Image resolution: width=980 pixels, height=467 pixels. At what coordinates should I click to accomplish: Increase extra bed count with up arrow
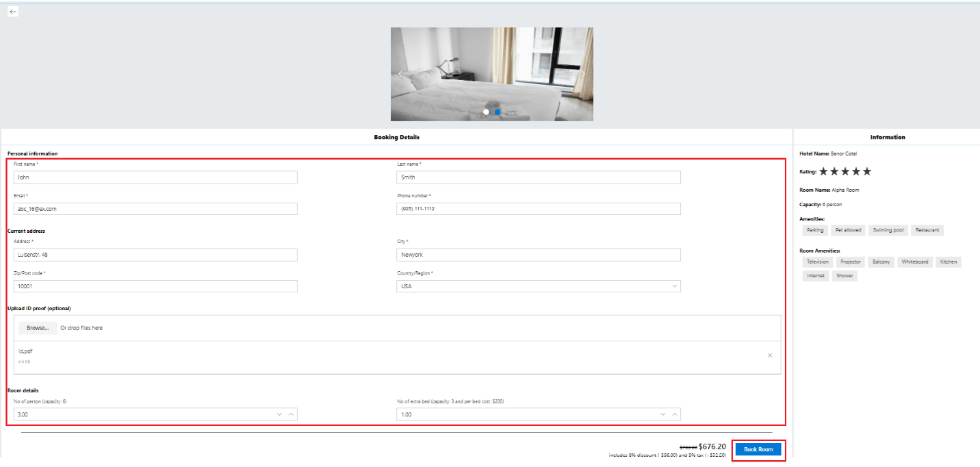click(675, 414)
